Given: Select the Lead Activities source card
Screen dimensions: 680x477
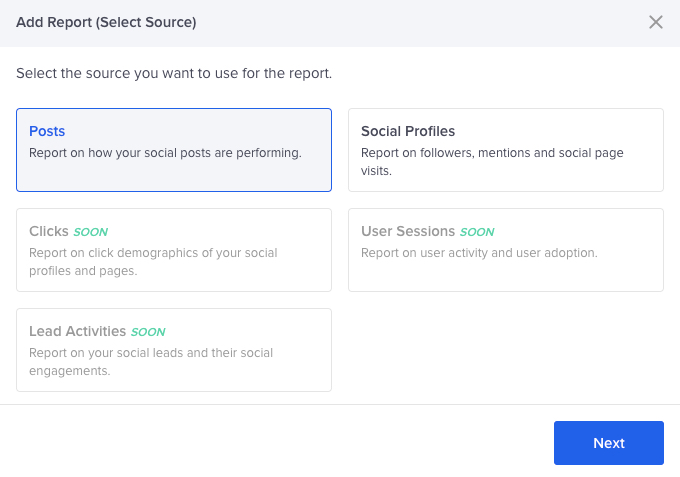Looking at the screenshot, I should (174, 350).
